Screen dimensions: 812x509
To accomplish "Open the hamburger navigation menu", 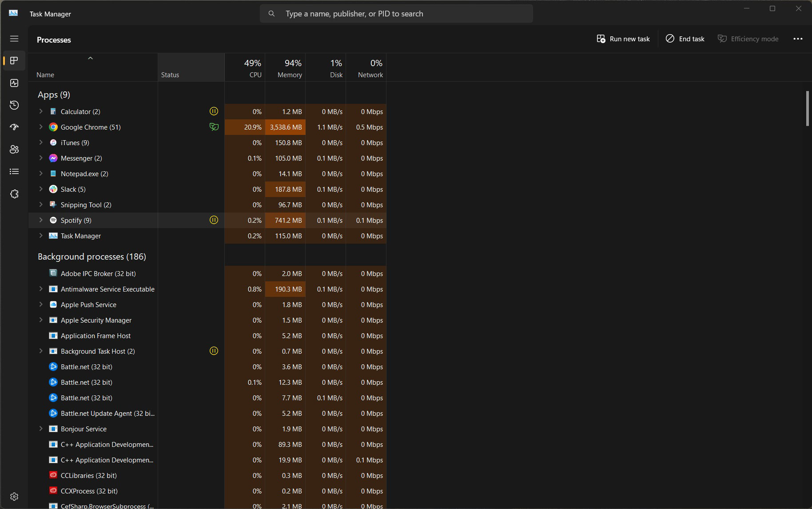I will 14,39.
